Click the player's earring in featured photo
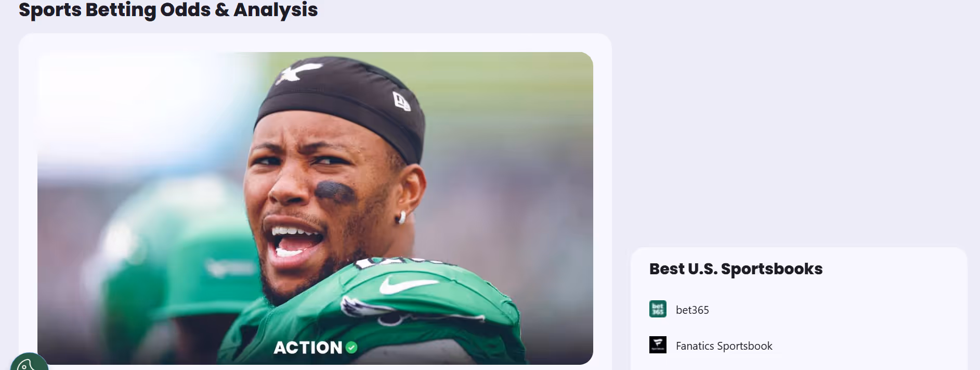 401,217
